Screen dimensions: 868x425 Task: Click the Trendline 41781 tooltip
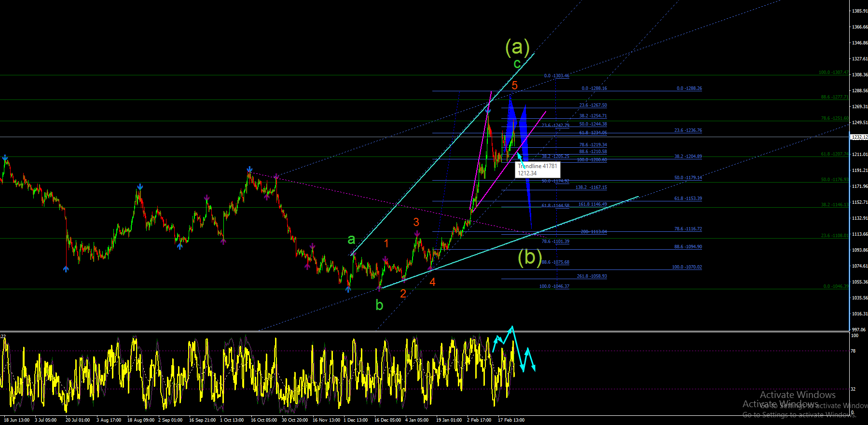coord(537,170)
